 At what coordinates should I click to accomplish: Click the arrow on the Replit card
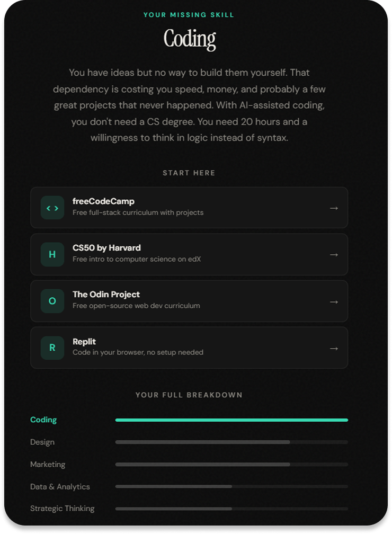[x=334, y=349]
